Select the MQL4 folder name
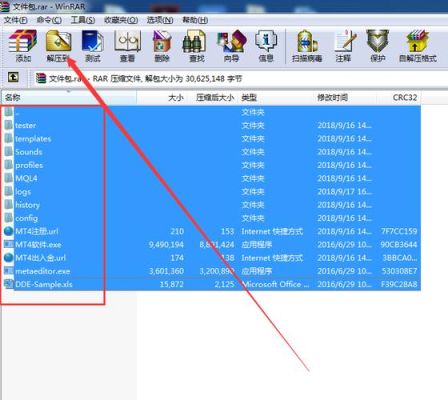This screenshot has height=400, width=448. tap(26, 178)
